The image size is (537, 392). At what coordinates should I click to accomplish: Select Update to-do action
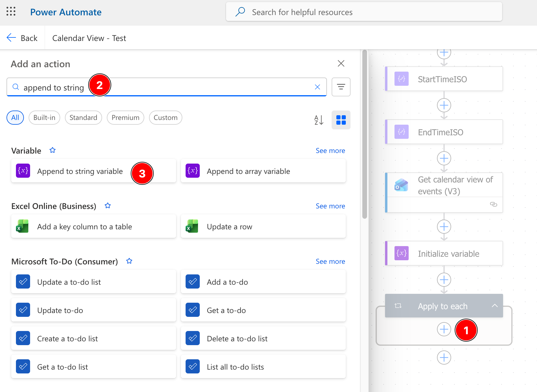94,310
